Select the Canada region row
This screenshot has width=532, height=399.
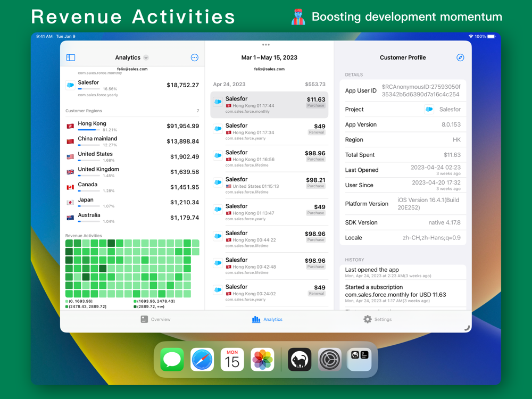[132, 187]
